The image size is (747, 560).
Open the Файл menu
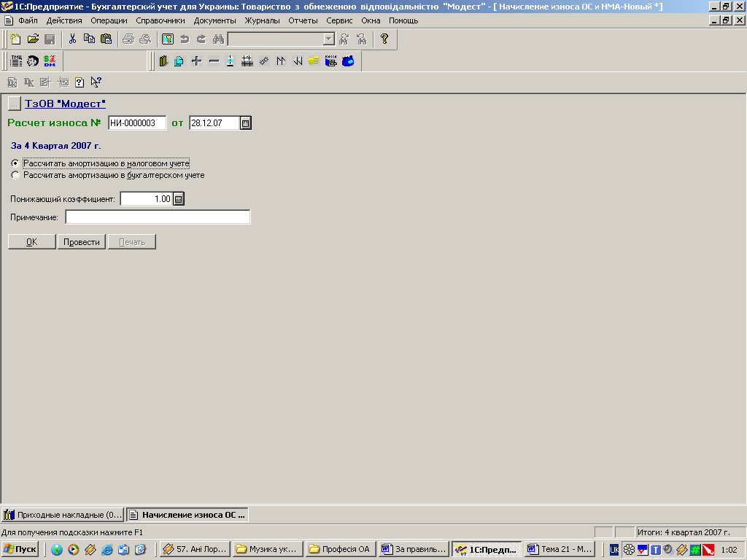pos(28,20)
